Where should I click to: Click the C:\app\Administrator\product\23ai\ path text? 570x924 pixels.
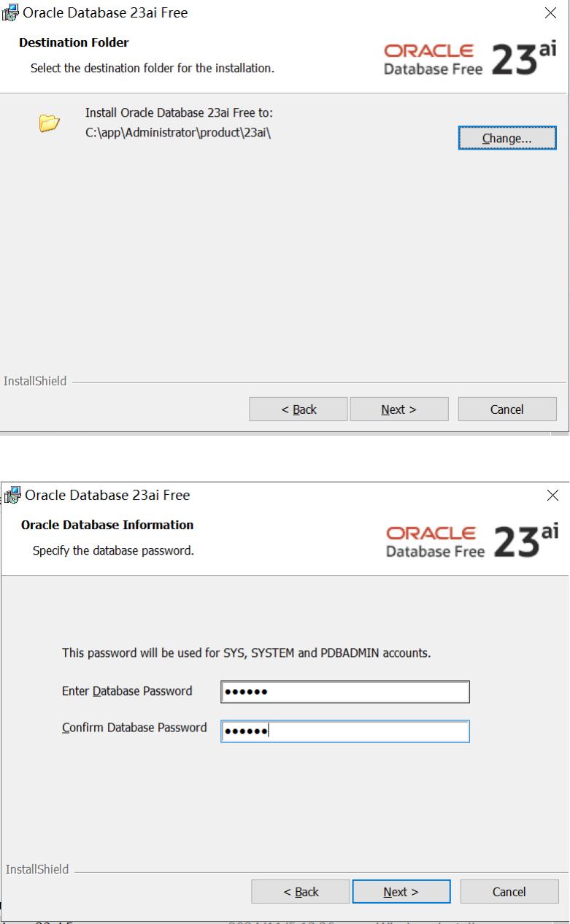click(179, 131)
